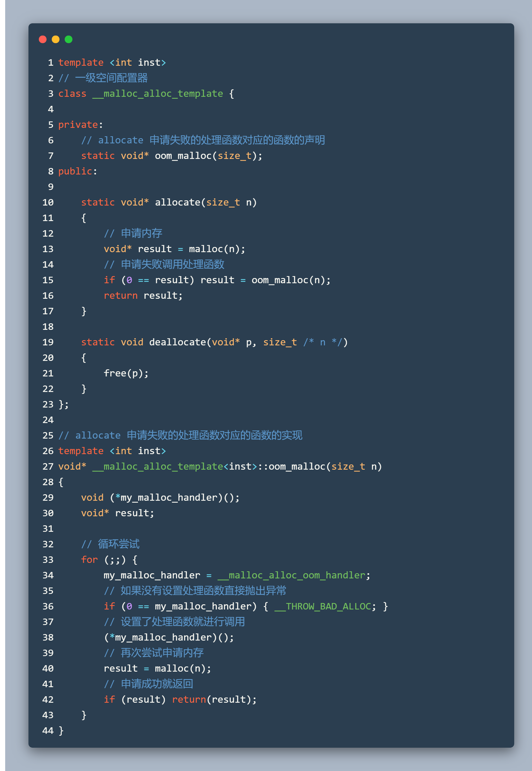Click 'void* result;' on line 30
532x771 pixels.
(x=118, y=513)
